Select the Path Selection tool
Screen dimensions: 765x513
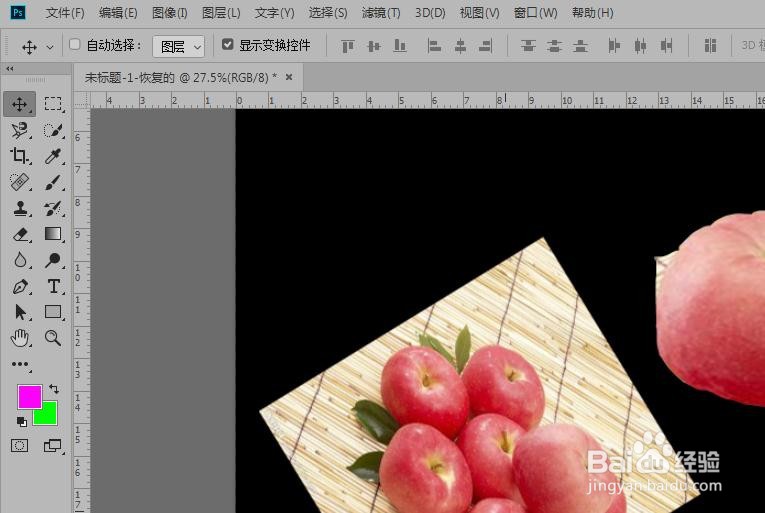pos(20,312)
